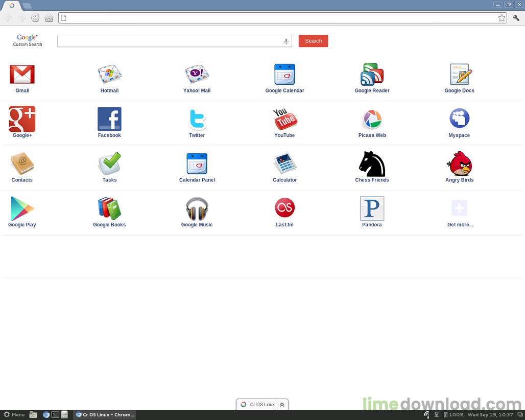Open Calendar Panel app icon
The image size is (525, 420).
coord(197,164)
